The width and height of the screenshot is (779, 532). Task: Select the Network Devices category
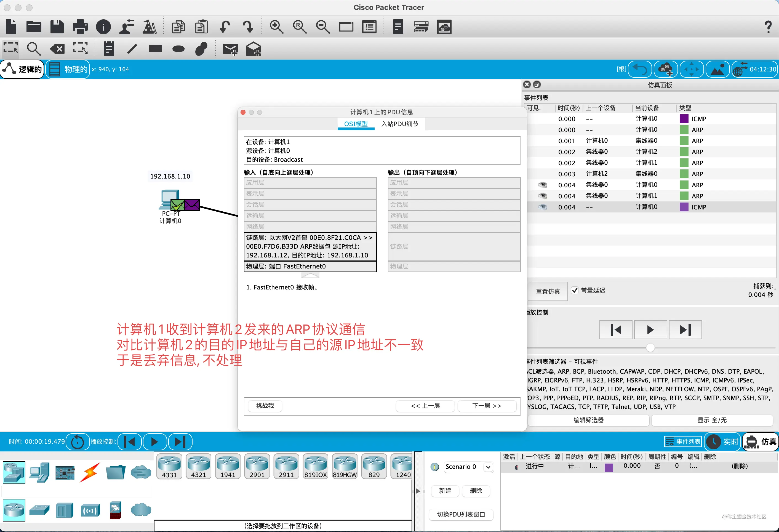pos(14,473)
